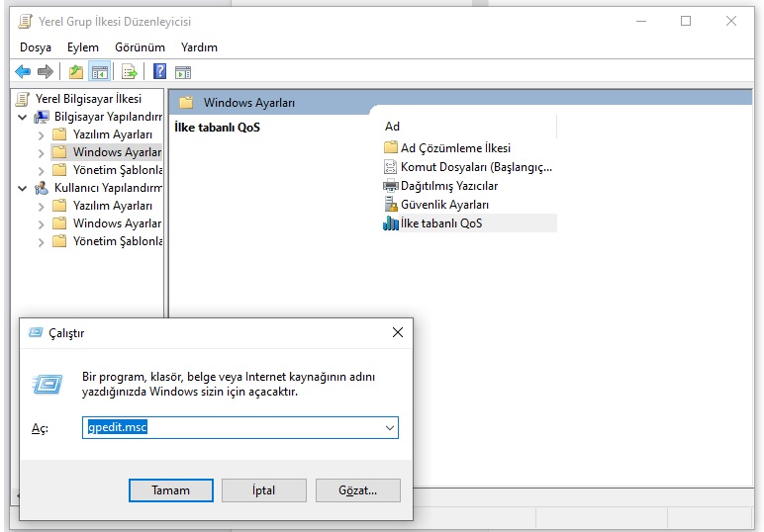Click the group policy editor title bar icon
Image resolution: width=764 pixels, height=532 pixels.
click(26, 22)
